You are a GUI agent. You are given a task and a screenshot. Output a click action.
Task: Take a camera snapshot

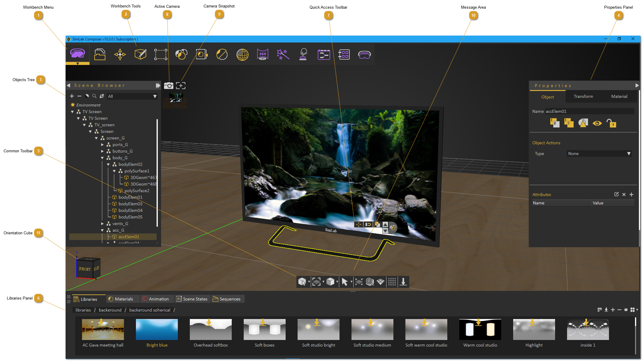click(x=181, y=86)
